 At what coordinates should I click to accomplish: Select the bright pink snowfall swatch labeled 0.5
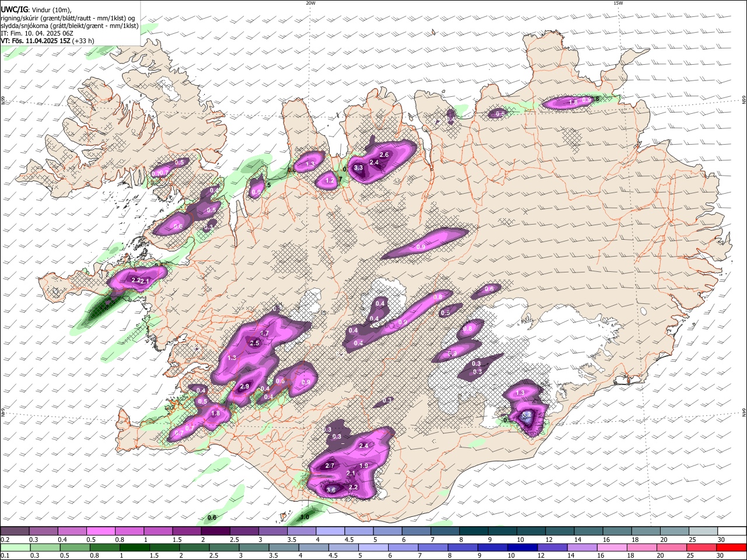(x=101, y=531)
